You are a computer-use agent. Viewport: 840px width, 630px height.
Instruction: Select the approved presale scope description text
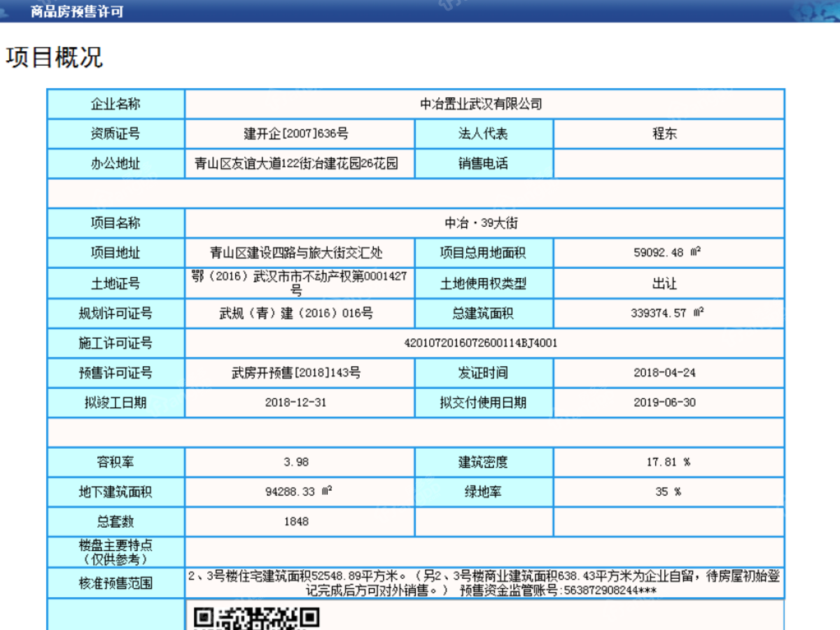click(x=484, y=583)
